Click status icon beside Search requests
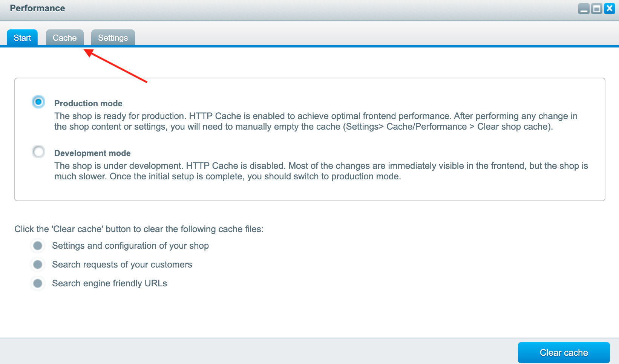This screenshot has height=364, width=619. pyautogui.click(x=38, y=265)
